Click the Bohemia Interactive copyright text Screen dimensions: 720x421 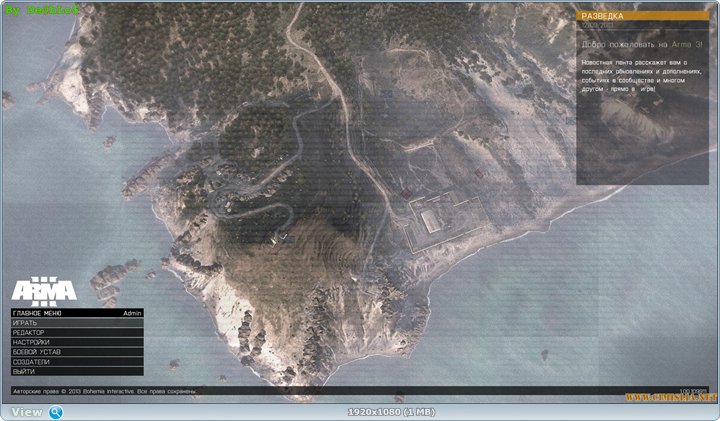(x=105, y=391)
